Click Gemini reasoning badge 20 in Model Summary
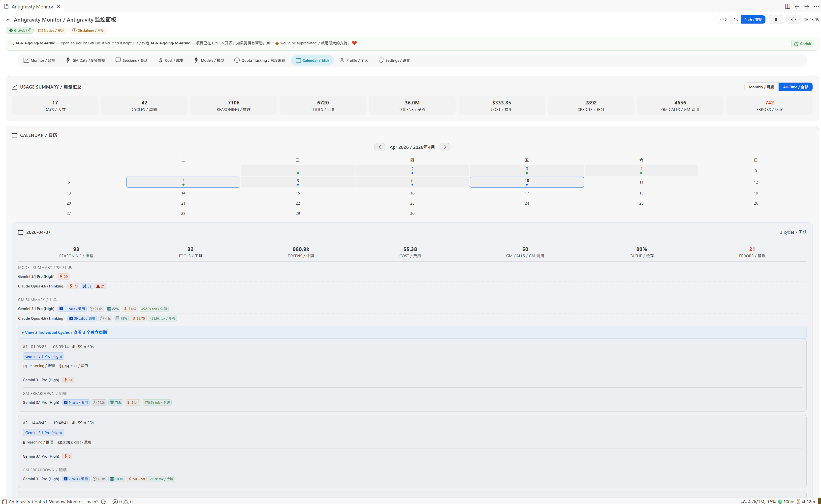The width and height of the screenshot is (821, 504). click(x=63, y=276)
